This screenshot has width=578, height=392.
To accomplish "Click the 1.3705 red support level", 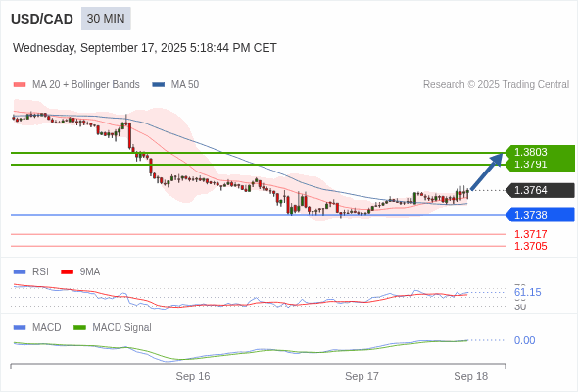I will [530, 246].
